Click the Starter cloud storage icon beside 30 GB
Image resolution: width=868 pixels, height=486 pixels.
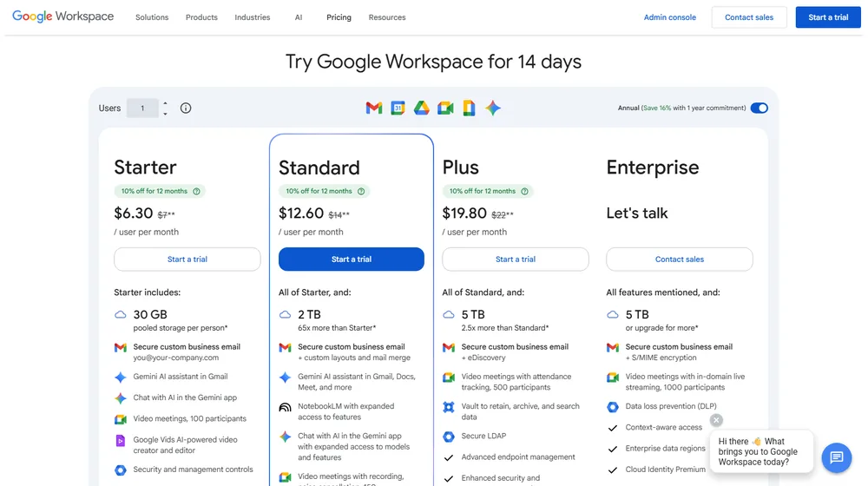[x=120, y=314]
